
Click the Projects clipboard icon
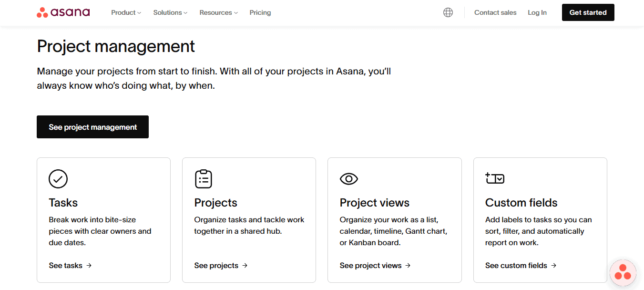click(x=204, y=179)
